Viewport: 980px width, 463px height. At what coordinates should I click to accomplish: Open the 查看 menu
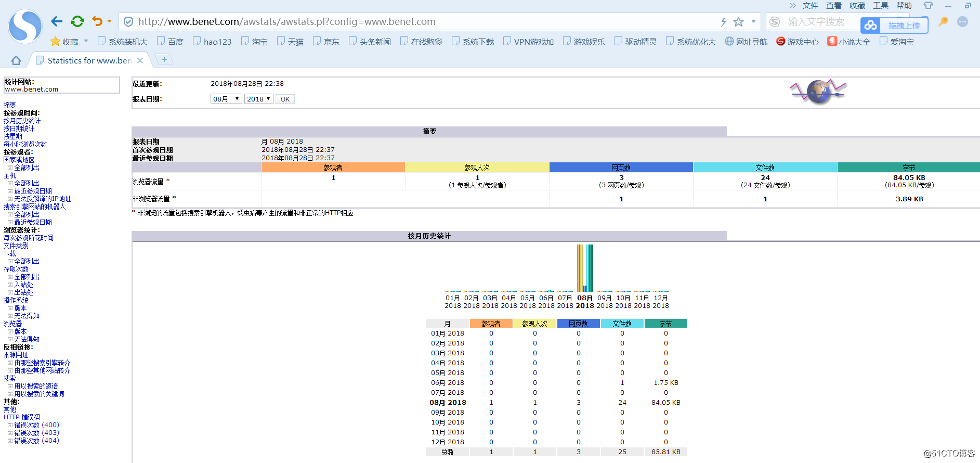click(x=833, y=6)
